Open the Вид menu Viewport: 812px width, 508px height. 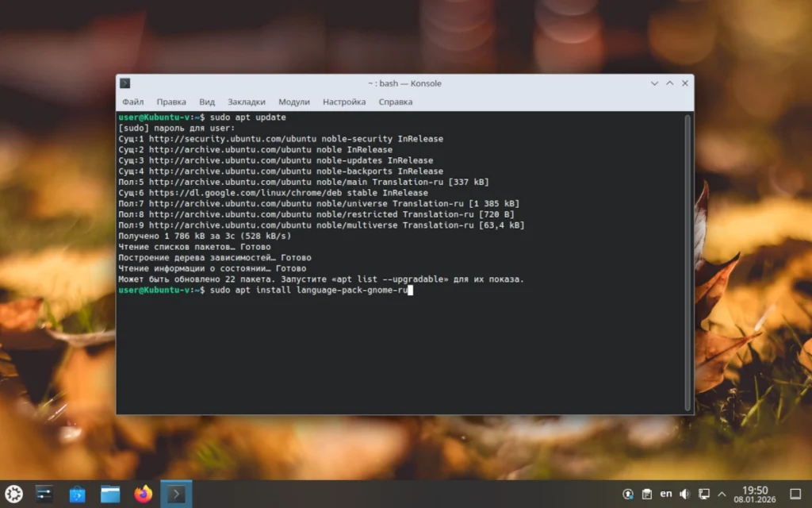pos(207,102)
